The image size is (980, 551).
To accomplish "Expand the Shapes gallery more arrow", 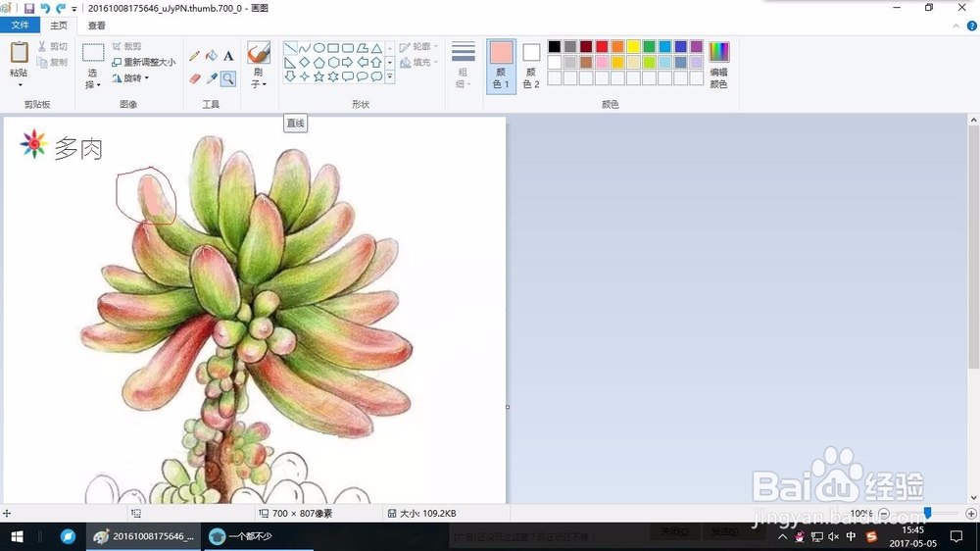I will (x=390, y=76).
